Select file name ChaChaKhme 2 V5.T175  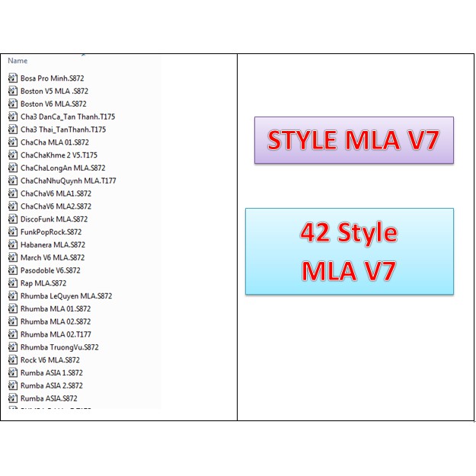pos(59,155)
